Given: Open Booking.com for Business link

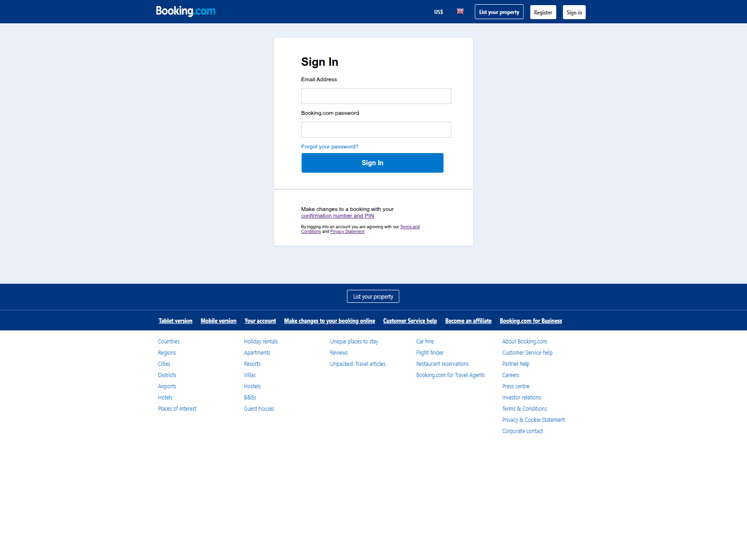Looking at the screenshot, I should tap(531, 321).
